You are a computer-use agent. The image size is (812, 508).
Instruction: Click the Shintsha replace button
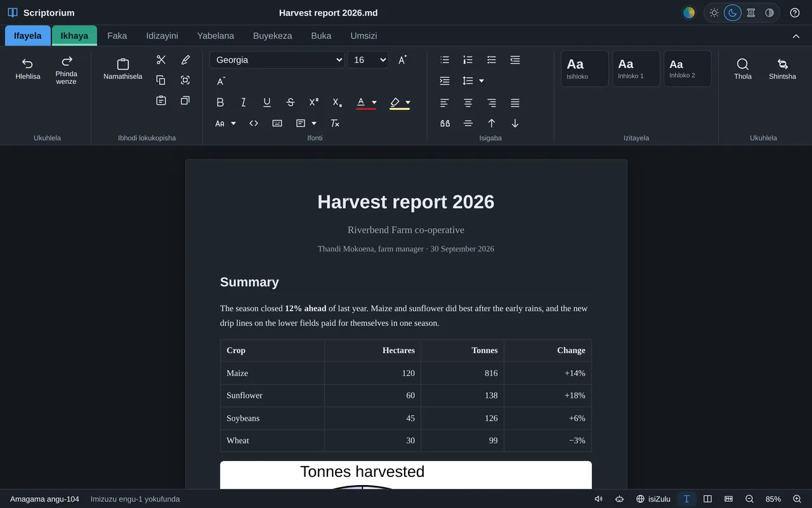(x=782, y=69)
